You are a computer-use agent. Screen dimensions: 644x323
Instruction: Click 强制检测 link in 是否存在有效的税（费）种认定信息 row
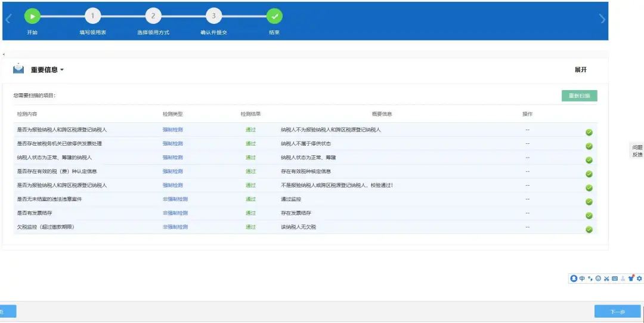[x=172, y=171]
